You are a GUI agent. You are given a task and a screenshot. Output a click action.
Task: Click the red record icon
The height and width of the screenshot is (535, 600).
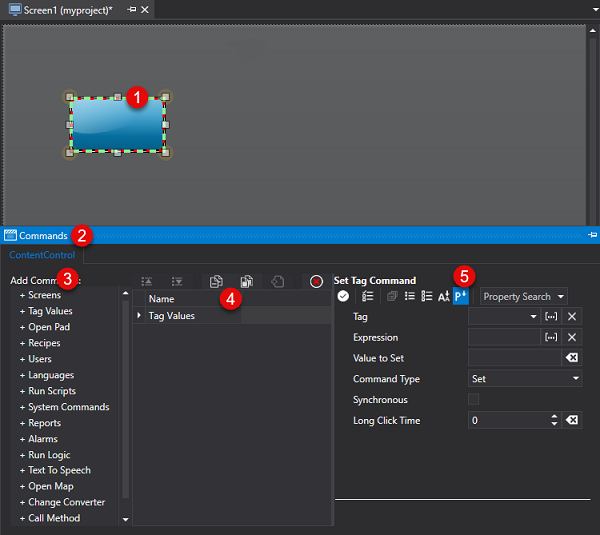(316, 282)
